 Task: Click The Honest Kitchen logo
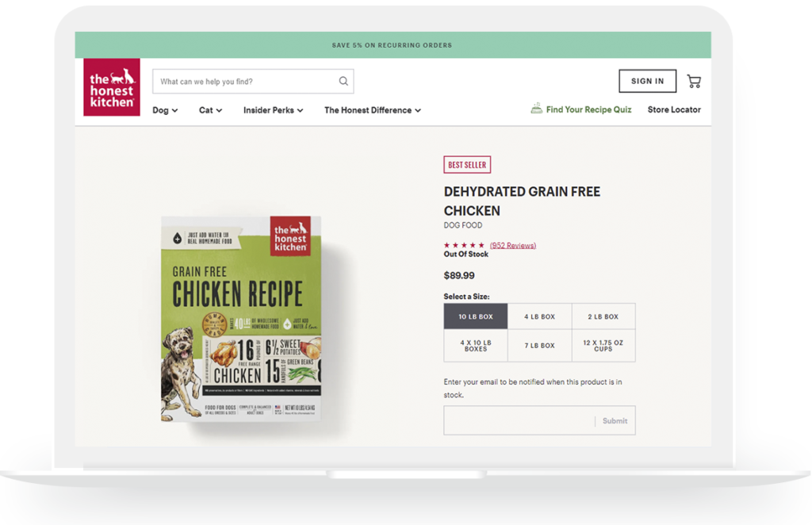pyautogui.click(x=111, y=87)
